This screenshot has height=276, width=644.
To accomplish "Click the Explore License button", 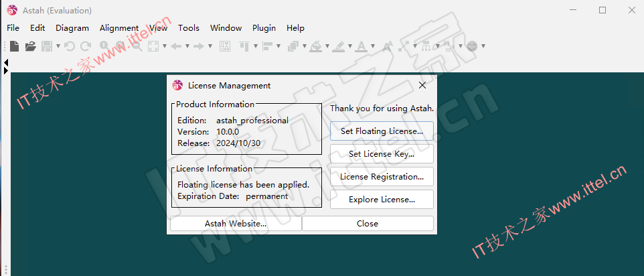I will (x=382, y=200).
